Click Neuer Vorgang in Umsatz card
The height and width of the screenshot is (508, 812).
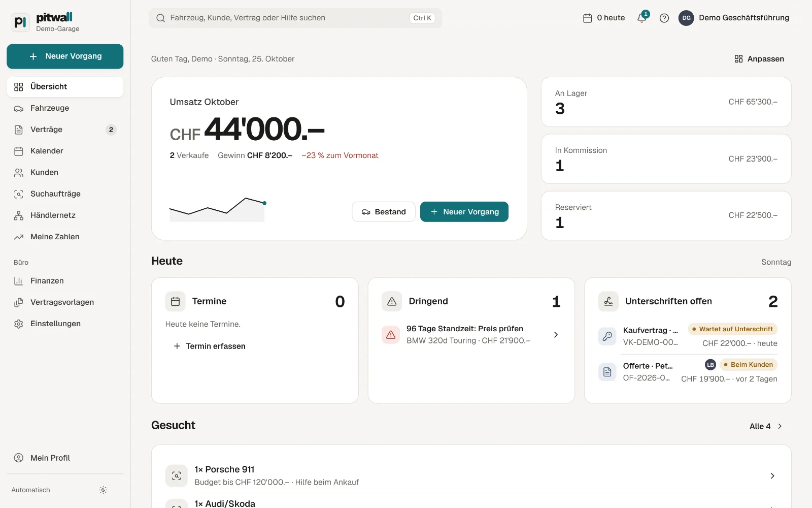(464, 212)
